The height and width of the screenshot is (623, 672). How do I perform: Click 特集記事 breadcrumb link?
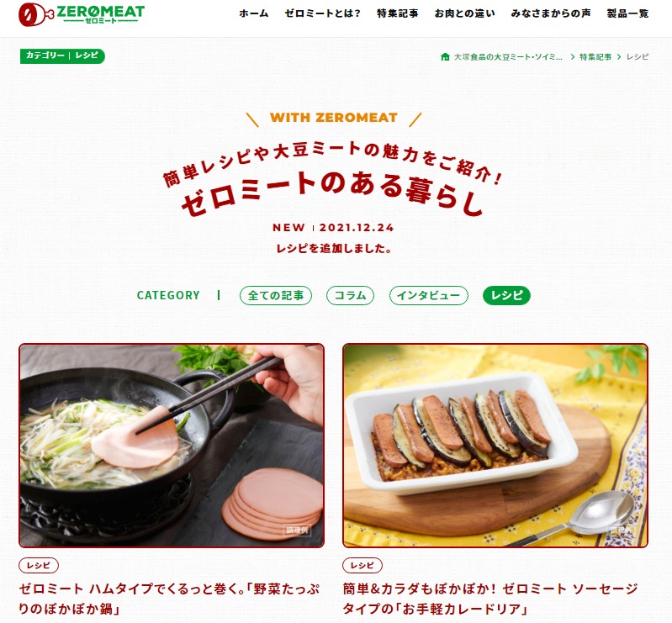595,57
